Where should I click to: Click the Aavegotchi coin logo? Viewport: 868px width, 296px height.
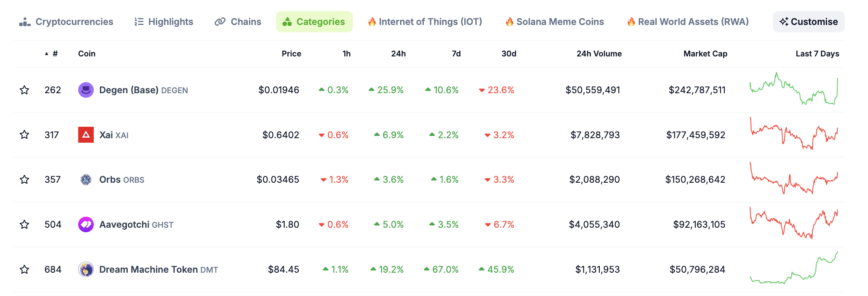pos(86,224)
